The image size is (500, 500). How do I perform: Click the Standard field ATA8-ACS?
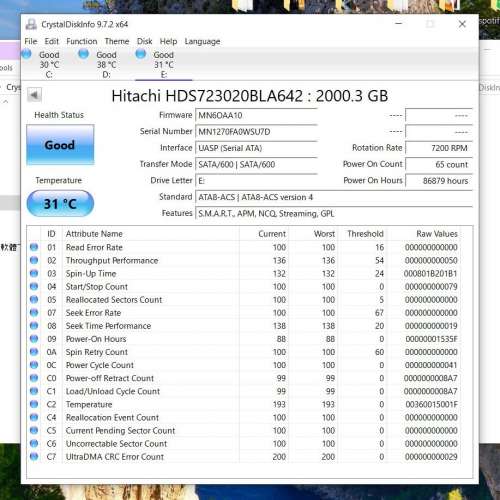(334, 197)
